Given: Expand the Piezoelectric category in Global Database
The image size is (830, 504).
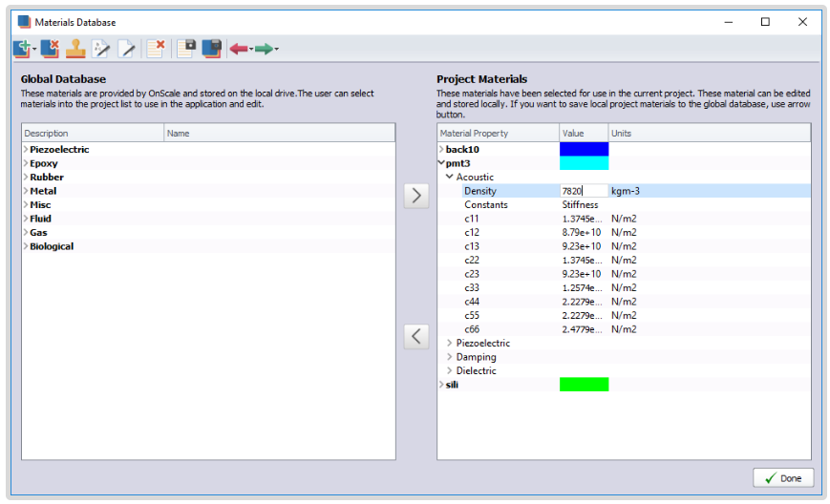Looking at the screenshot, I should click(26, 149).
